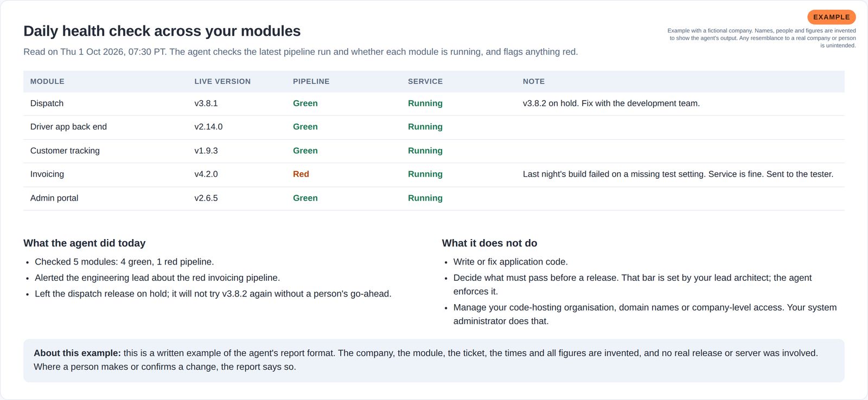
Task: Click the Running service status for Driver app back end
Action: (425, 127)
